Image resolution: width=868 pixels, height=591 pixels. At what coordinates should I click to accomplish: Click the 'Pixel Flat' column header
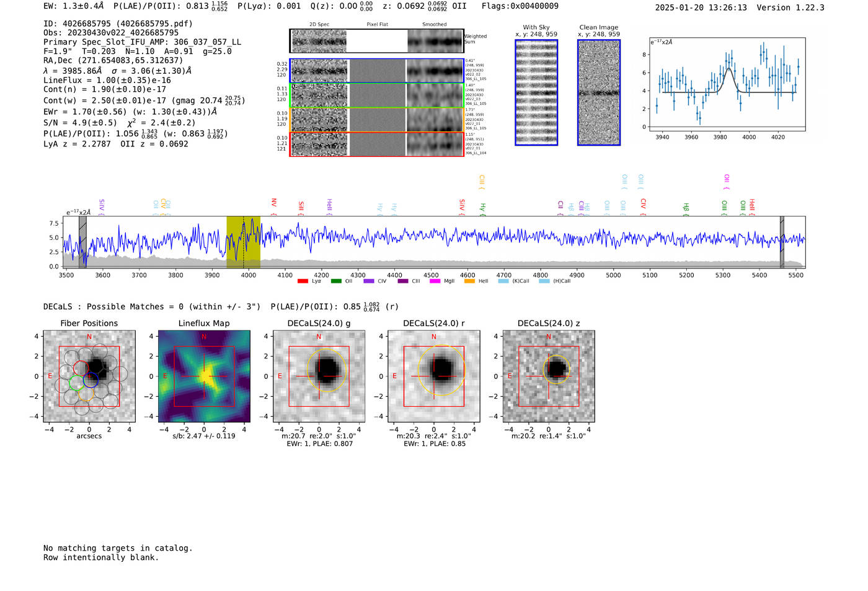(x=377, y=24)
